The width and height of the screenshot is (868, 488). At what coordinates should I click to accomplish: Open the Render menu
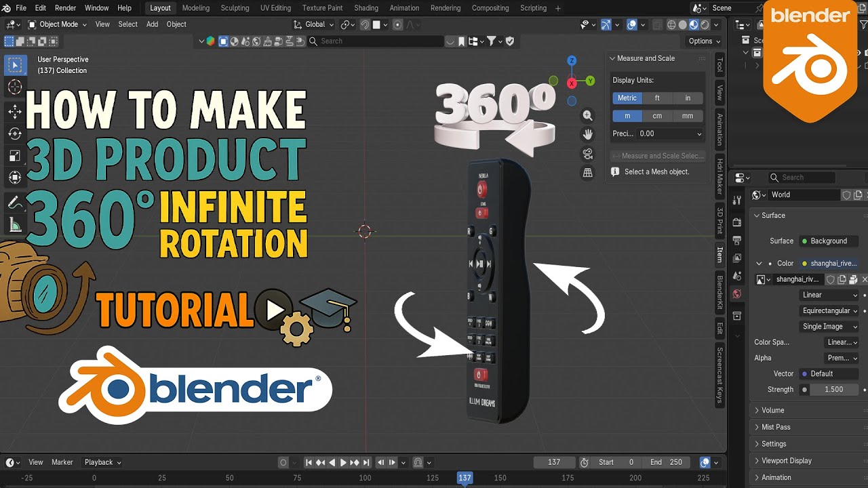click(x=65, y=8)
